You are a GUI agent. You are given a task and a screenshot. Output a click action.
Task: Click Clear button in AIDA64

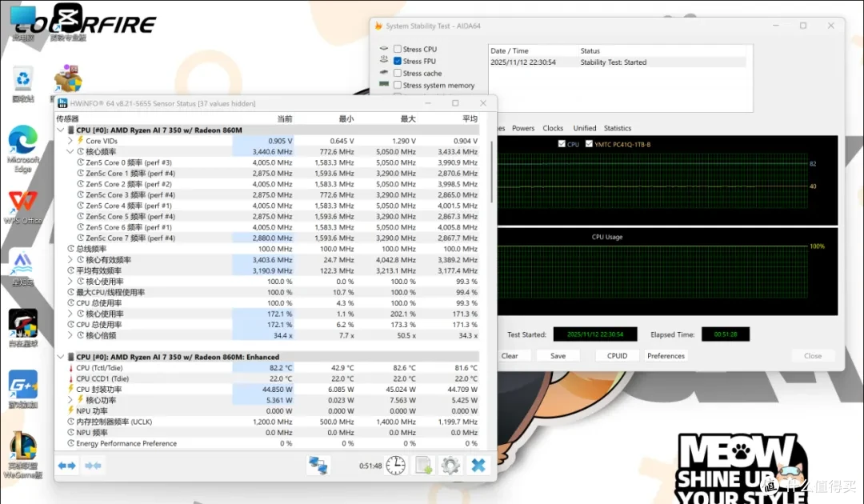[x=509, y=356]
